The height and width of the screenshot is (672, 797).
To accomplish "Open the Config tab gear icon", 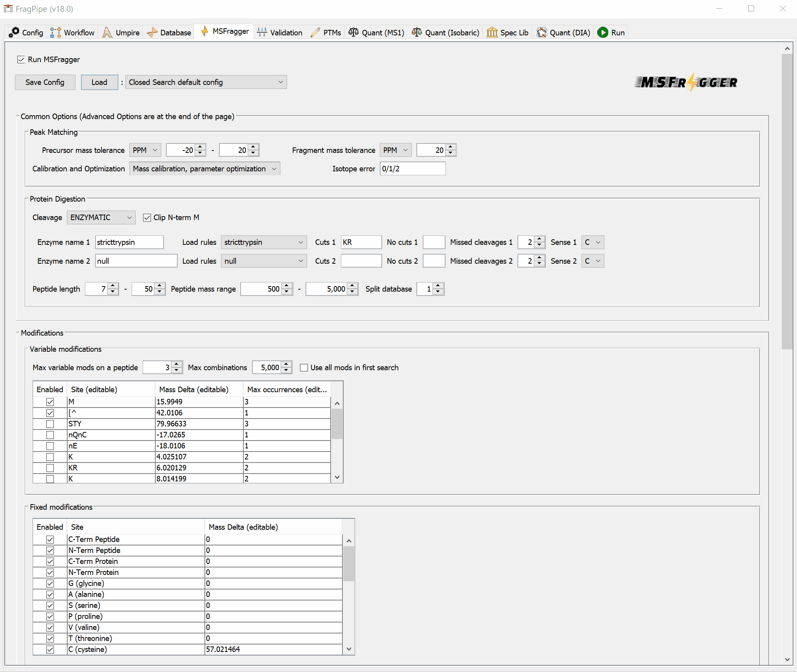I will pos(15,32).
